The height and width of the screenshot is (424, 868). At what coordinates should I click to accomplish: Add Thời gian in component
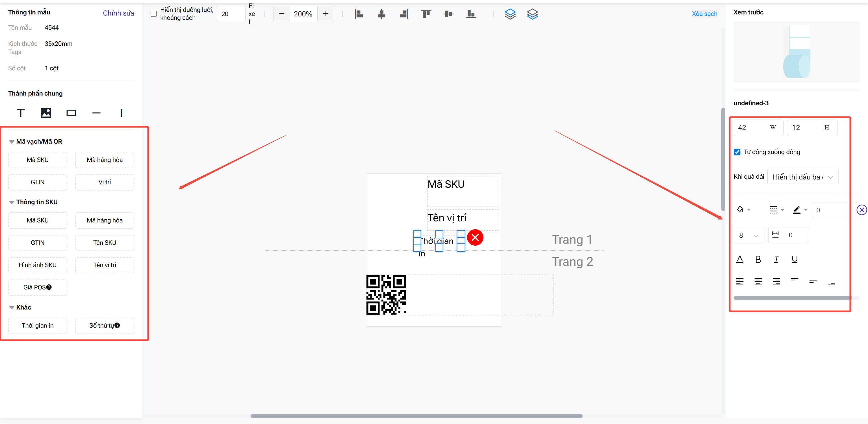click(x=37, y=325)
